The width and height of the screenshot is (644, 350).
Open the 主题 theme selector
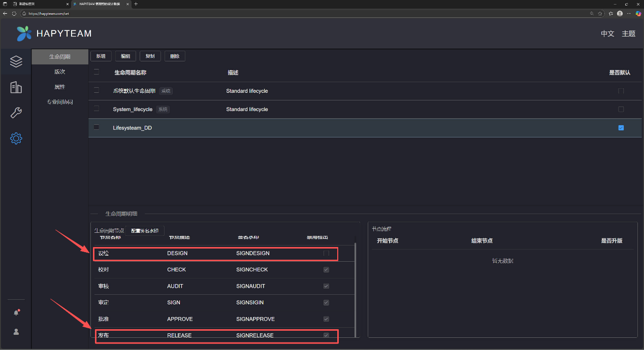tap(628, 33)
